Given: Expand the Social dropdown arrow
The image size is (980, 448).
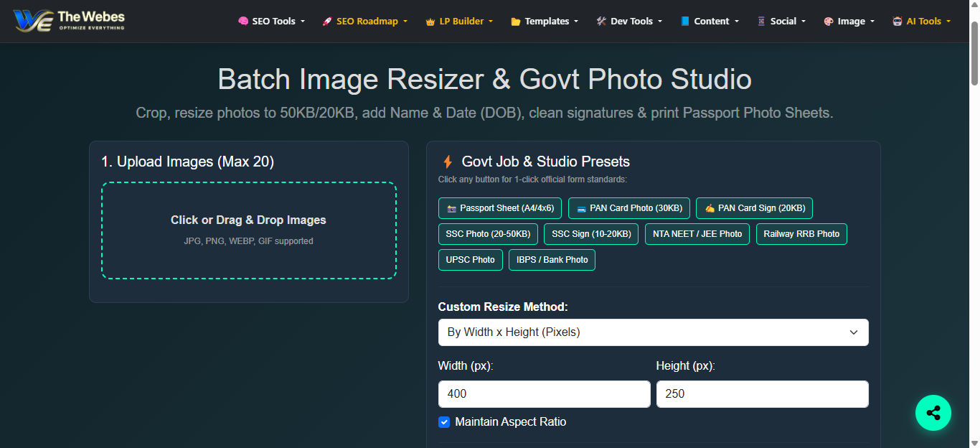Looking at the screenshot, I should [x=804, y=22].
